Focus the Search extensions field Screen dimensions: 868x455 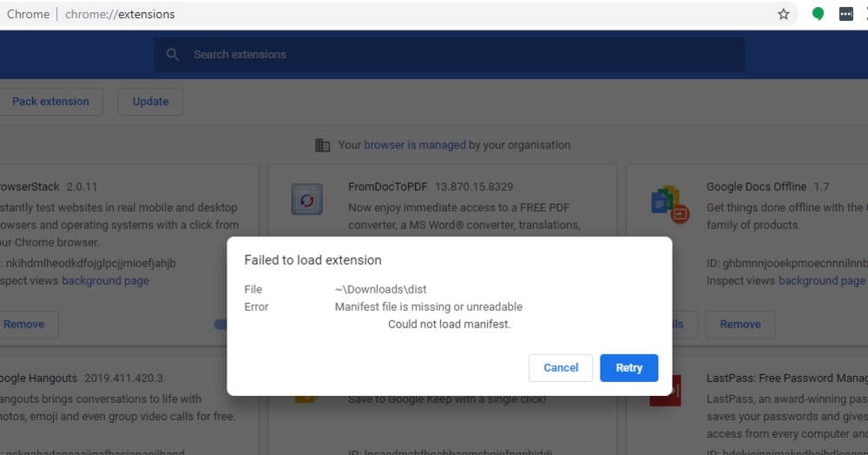(x=449, y=54)
